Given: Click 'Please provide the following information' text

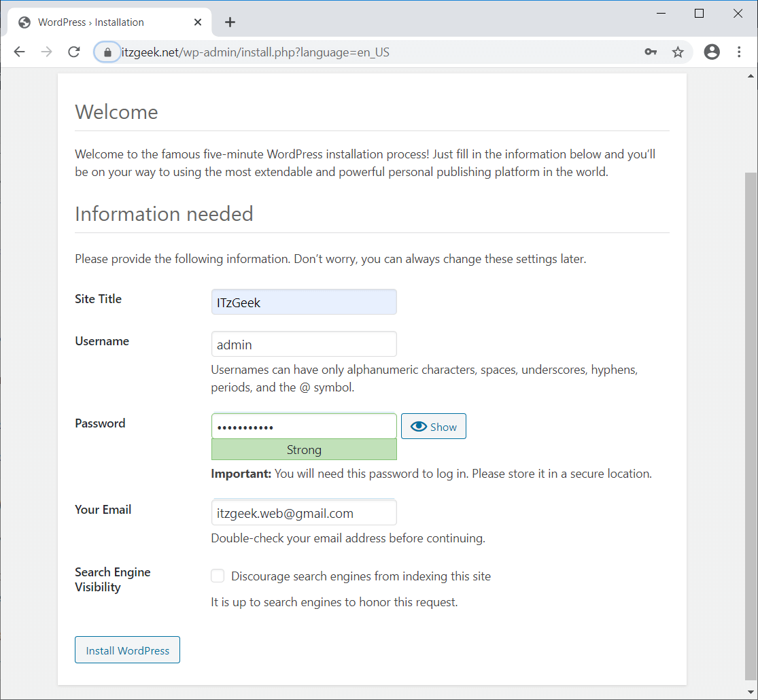Looking at the screenshot, I should 330,259.
